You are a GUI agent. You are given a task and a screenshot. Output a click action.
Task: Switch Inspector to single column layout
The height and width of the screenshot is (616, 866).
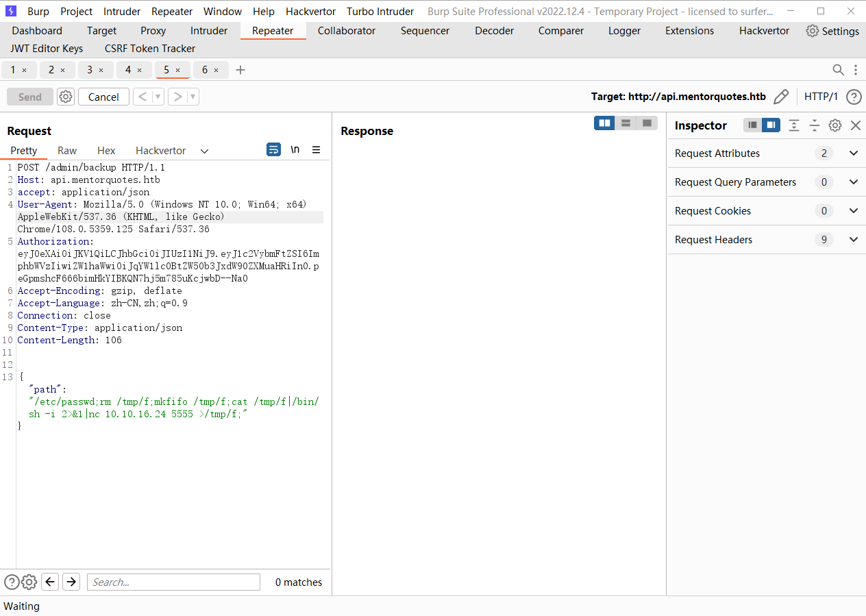pyautogui.click(x=753, y=125)
